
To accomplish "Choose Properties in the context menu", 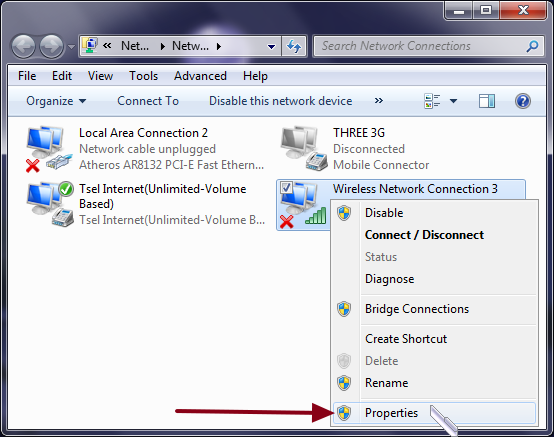I will pyautogui.click(x=435, y=413).
